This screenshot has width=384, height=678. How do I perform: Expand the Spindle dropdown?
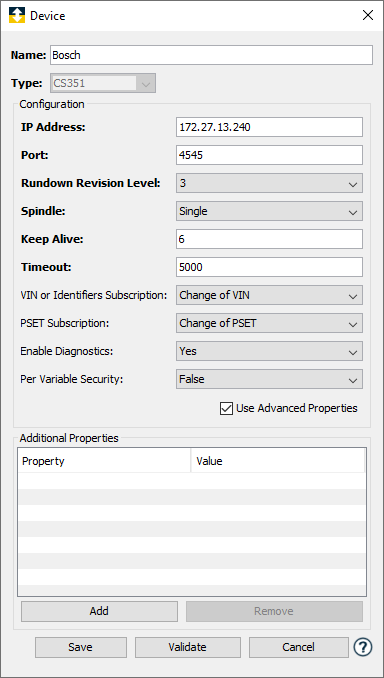[x=269, y=211]
